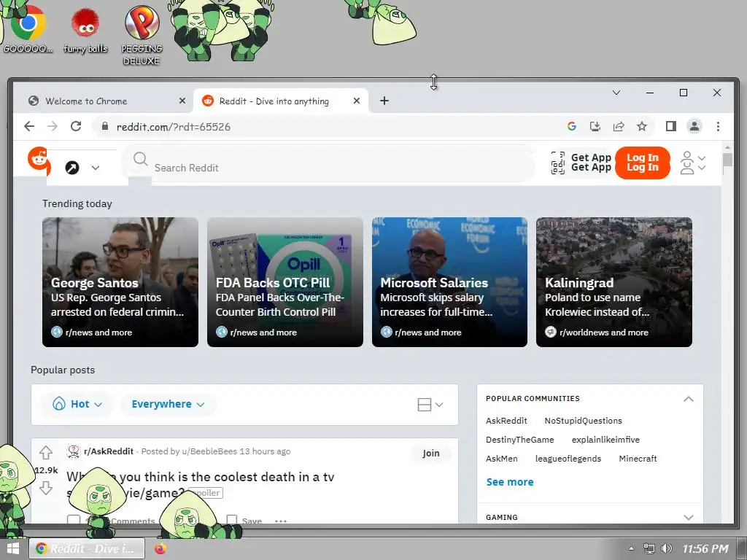Open the Reddit user menu dropdown

[693, 163]
